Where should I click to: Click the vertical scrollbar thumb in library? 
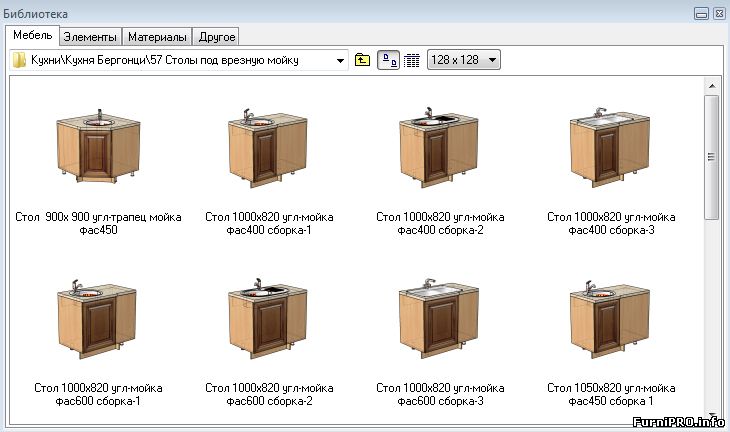click(712, 155)
